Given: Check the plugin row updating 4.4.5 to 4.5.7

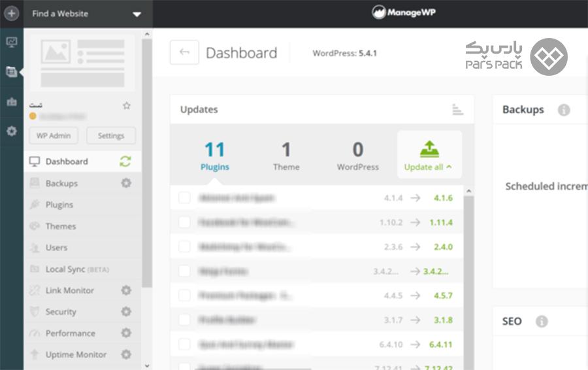Looking at the screenshot, I should 184,295.
